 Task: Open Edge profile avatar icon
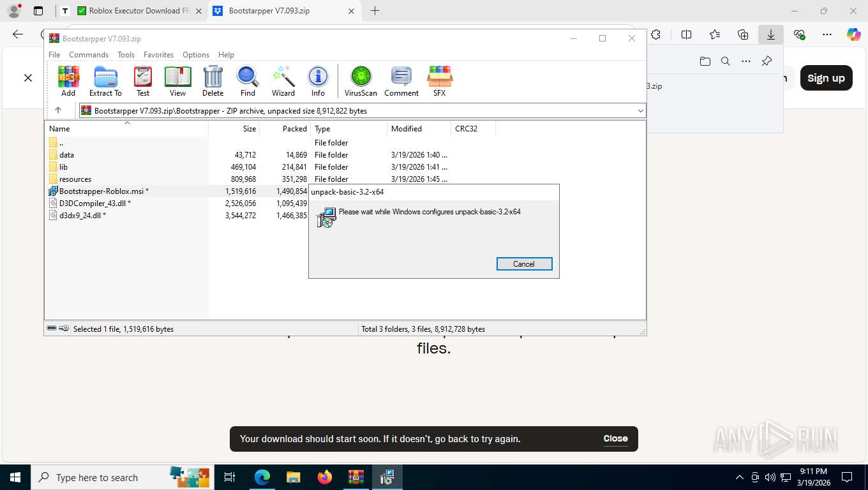[x=14, y=11]
